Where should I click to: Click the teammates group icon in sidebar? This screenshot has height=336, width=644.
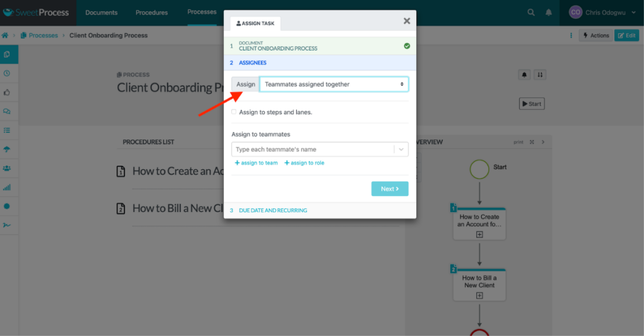point(7,168)
